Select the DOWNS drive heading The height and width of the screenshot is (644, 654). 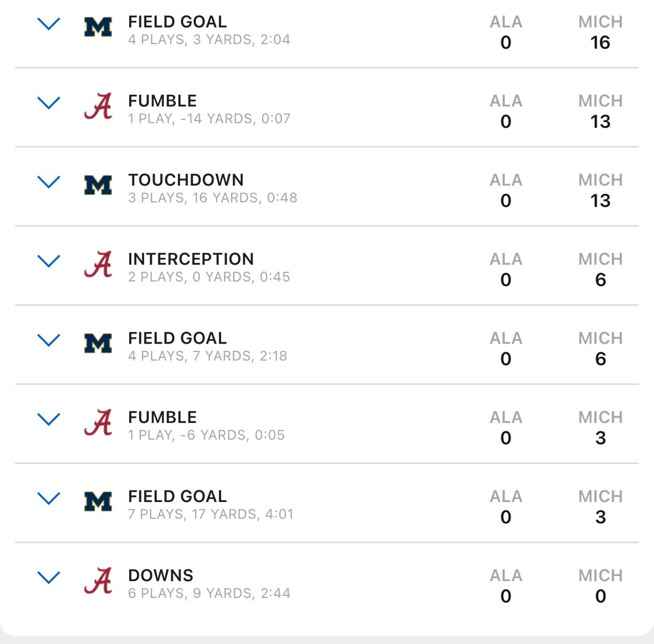coord(161,576)
